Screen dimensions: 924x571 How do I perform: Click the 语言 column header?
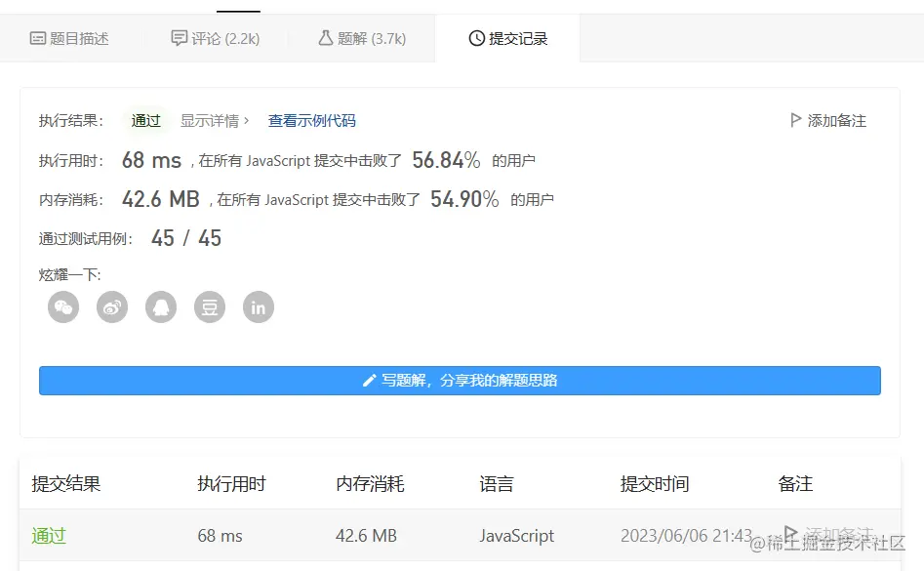pyautogui.click(x=497, y=484)
